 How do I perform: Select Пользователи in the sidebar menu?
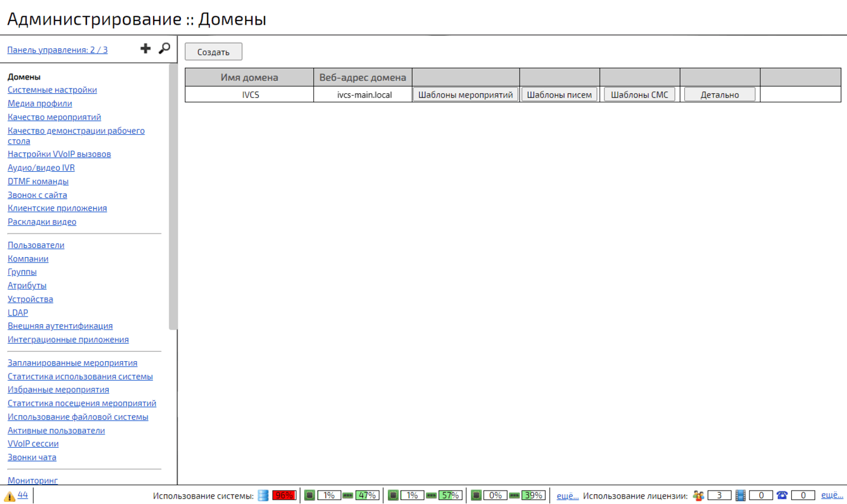coord(36,245)
